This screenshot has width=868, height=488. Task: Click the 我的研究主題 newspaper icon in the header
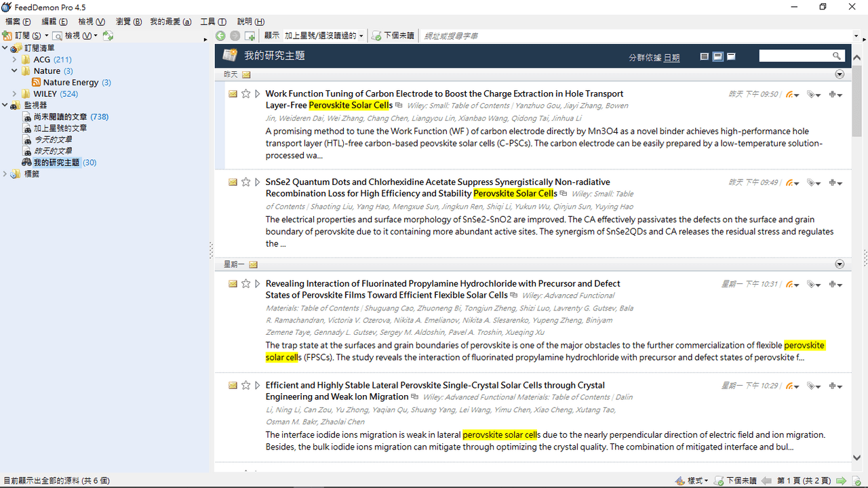[230, 56]
